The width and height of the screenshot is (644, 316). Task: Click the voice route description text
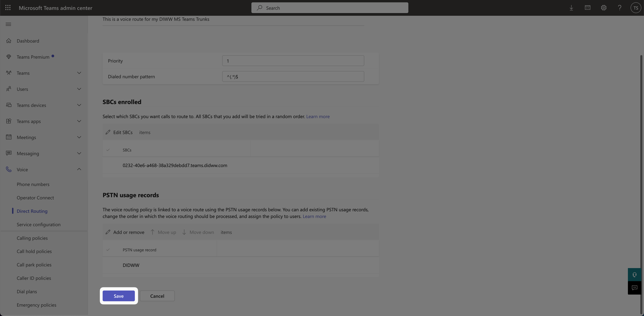click(156, 19)
